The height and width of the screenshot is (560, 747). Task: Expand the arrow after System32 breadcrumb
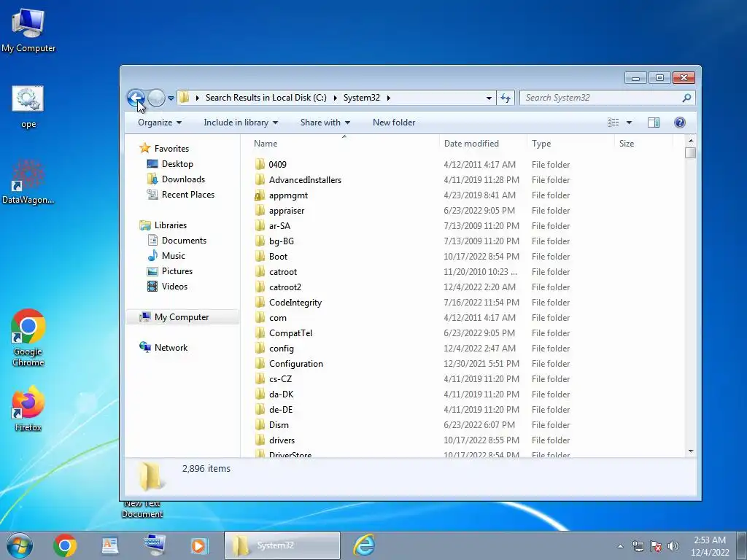(x=389, y=98)
